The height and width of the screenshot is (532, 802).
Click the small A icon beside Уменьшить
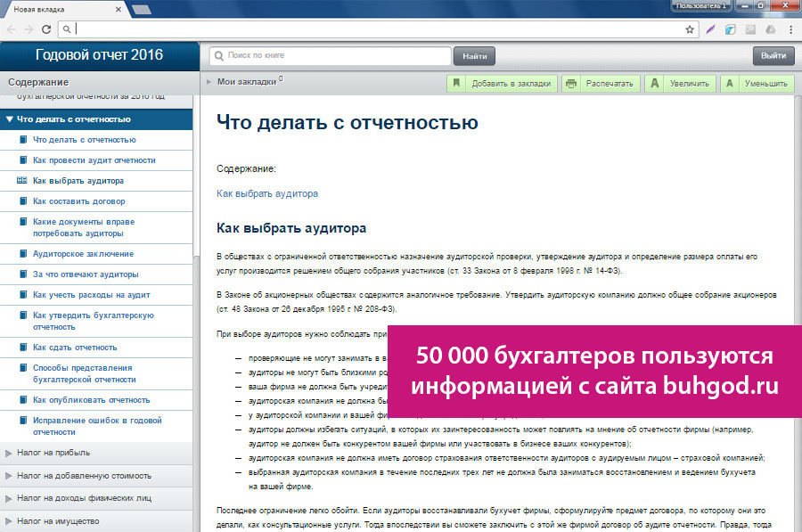730,83
